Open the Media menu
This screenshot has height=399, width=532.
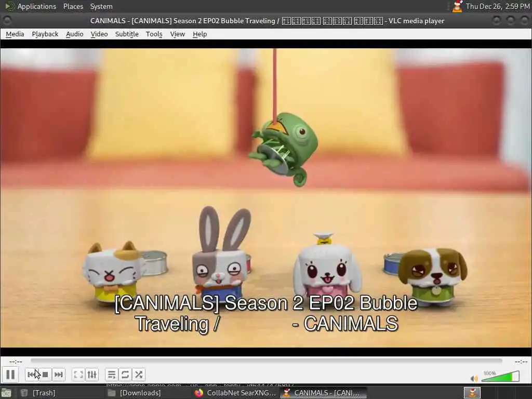(15, 34)
